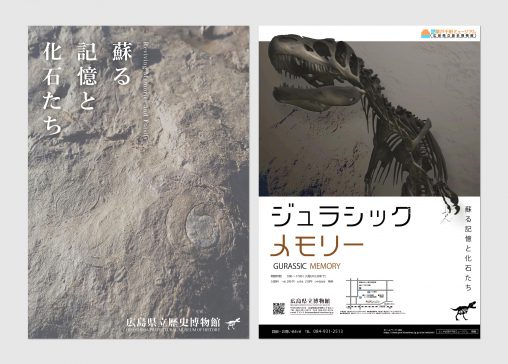The width and height of the screenshot is (508, 364).
Task: Select the right Jurassic Memory poster
Action: [369, 182]
